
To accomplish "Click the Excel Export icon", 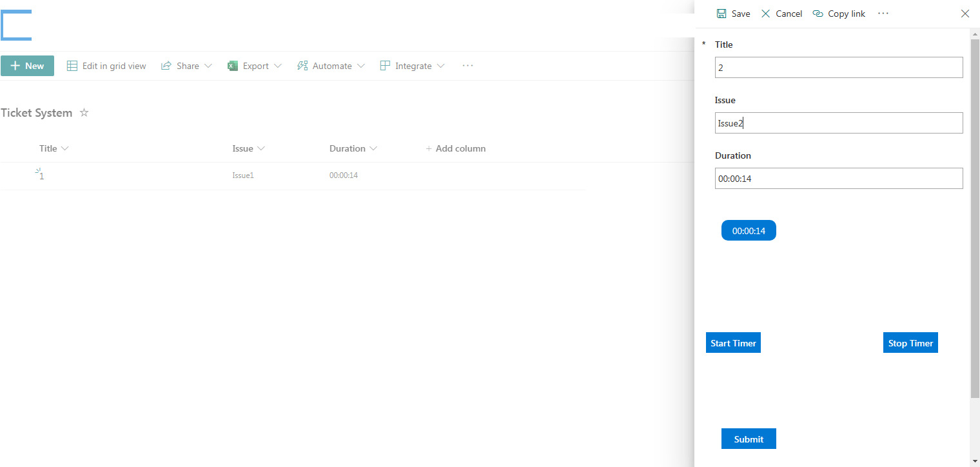I will 233,66.
